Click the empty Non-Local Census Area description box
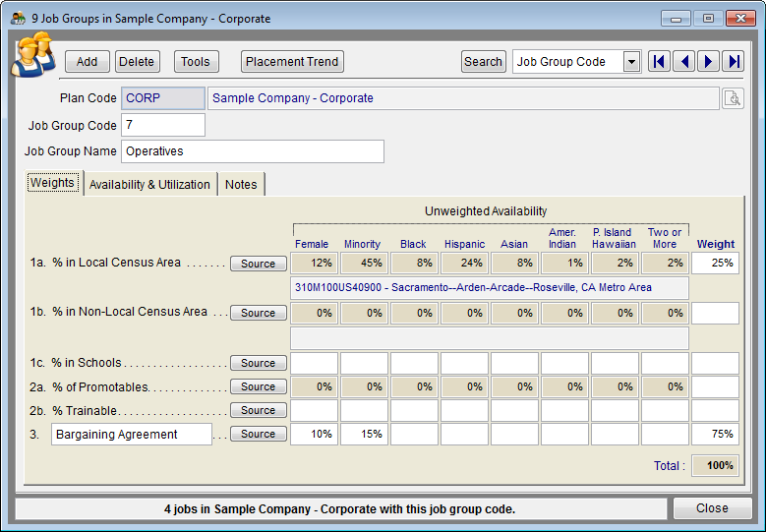The width and height of the screenshot is (766, 532). click(x=490, y=338)
